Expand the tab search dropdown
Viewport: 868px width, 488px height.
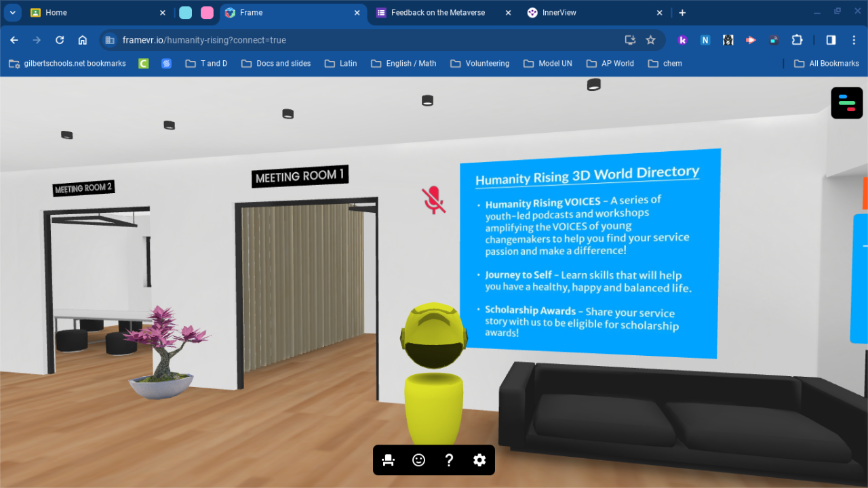pyautogui.click(x=12, y=12)
